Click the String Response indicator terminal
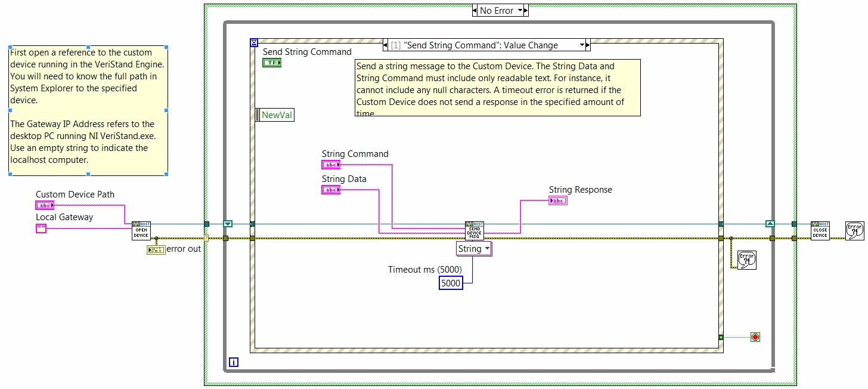The width and height of the screenshot is (868, 389). click(x=558, y=200)
